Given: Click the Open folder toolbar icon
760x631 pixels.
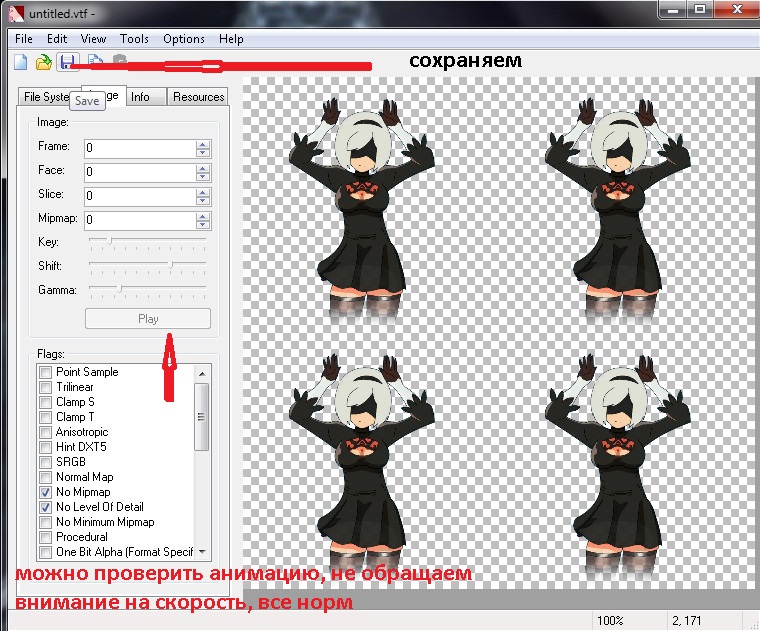Looking at the screenshot, I should pos(44,63).
